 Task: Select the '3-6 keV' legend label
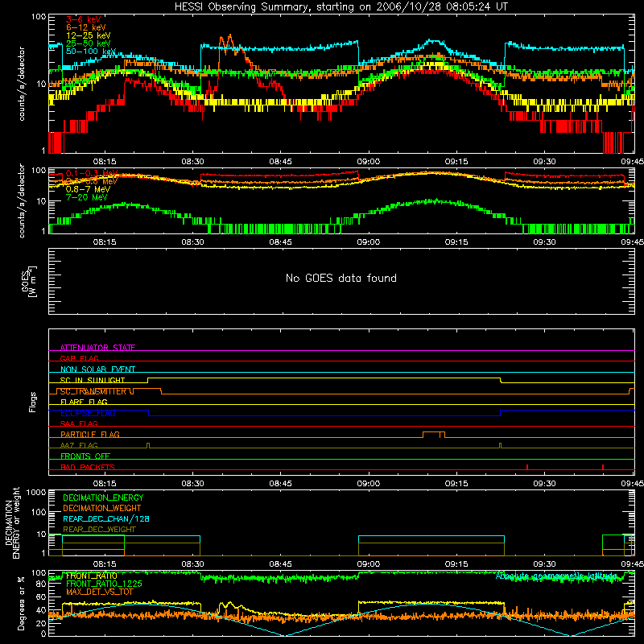point(83,19)
